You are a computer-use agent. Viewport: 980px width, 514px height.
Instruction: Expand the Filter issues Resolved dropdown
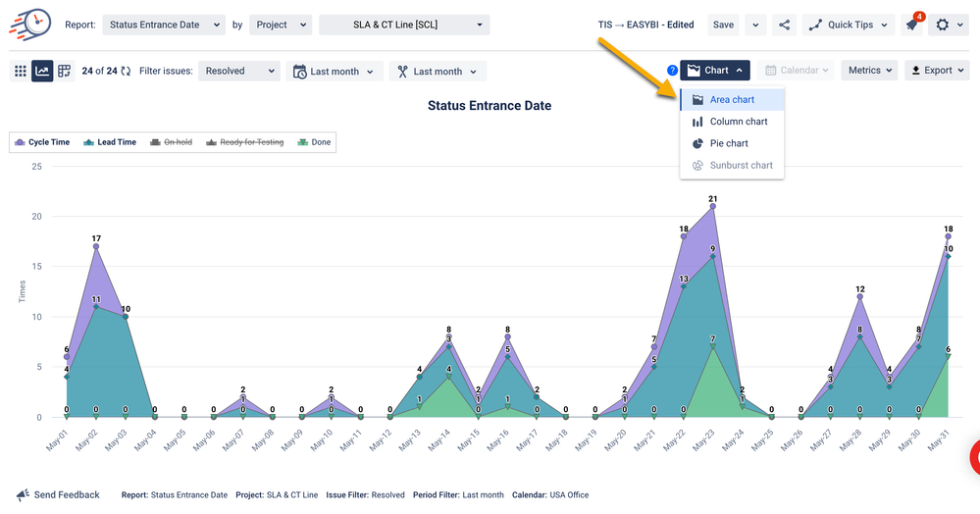[x=238, y=72]
